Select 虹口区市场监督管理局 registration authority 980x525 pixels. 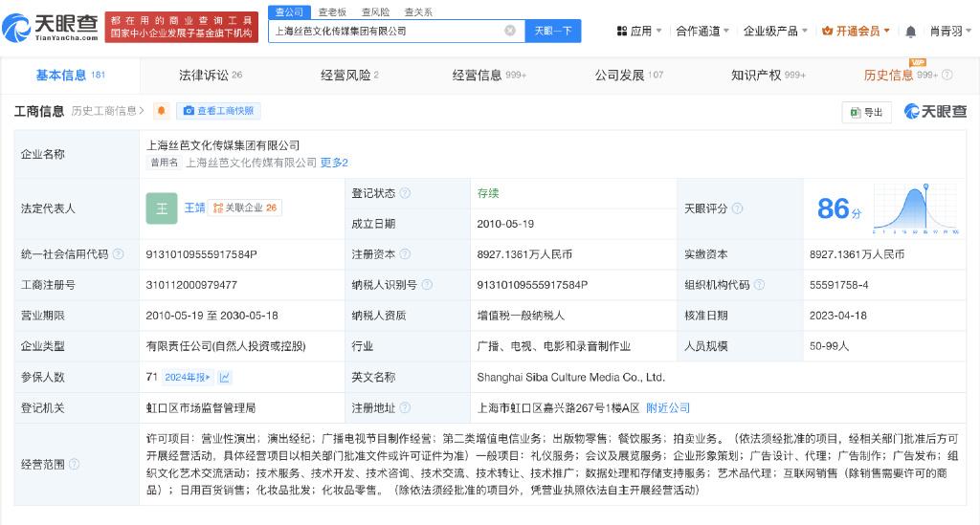click(x=201, y=407)
